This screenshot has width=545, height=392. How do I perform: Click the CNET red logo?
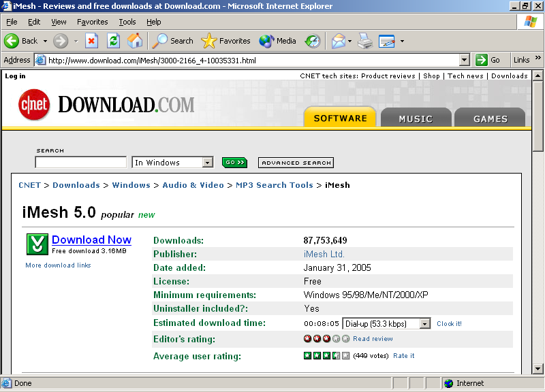[x=34, y=105]
